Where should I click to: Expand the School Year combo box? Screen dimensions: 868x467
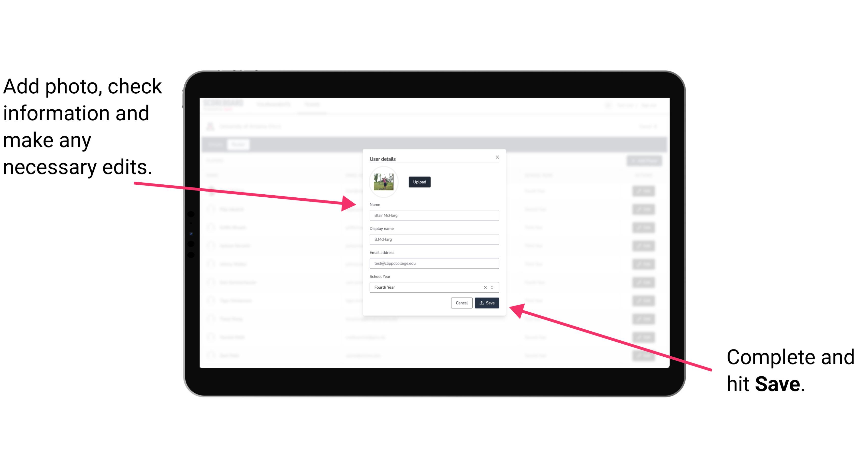pos(494,287)
